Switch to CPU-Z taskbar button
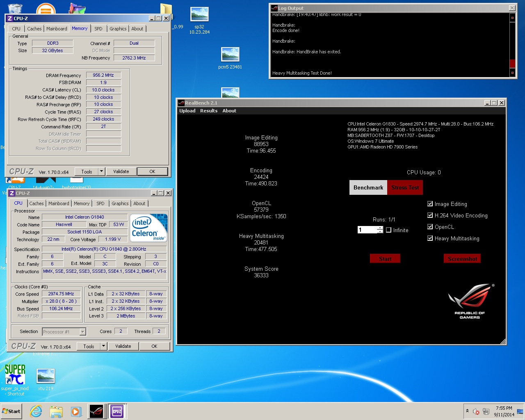Viewport: 525px width, 420px height. click(x=117, y=411)
